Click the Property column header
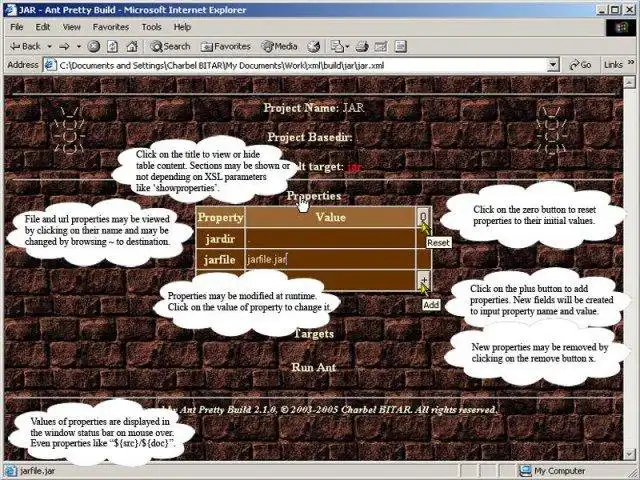The height and width of the screenshot is (480, 640). point(220,218)
